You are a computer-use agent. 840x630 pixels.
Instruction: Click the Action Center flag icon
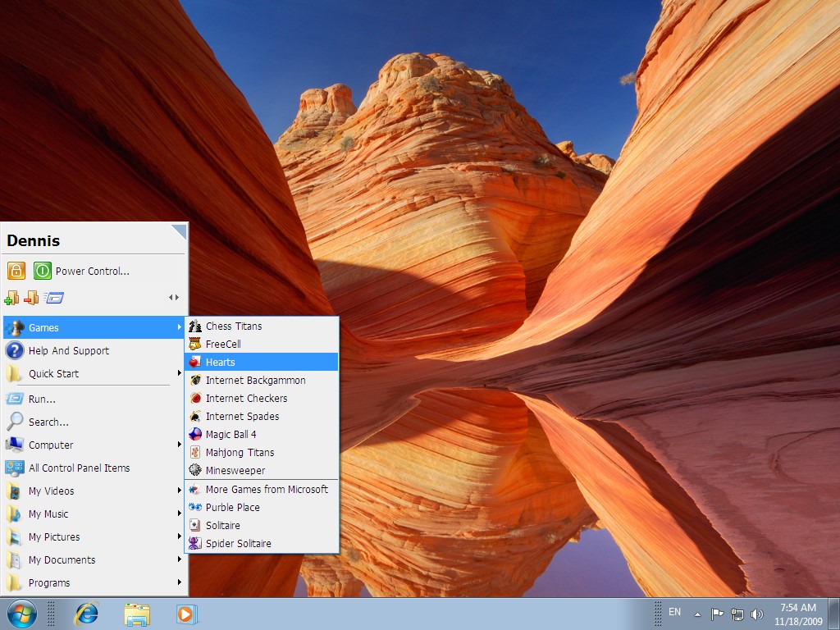tap(717, 614)
